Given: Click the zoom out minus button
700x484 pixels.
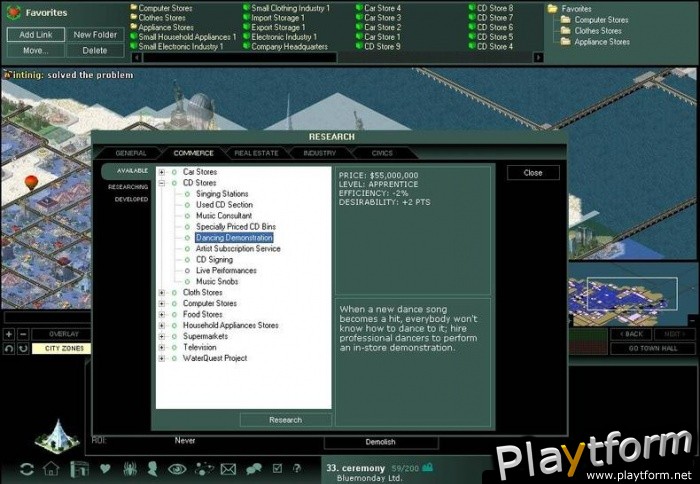Looking at the screenshot, I should point(23,334).
